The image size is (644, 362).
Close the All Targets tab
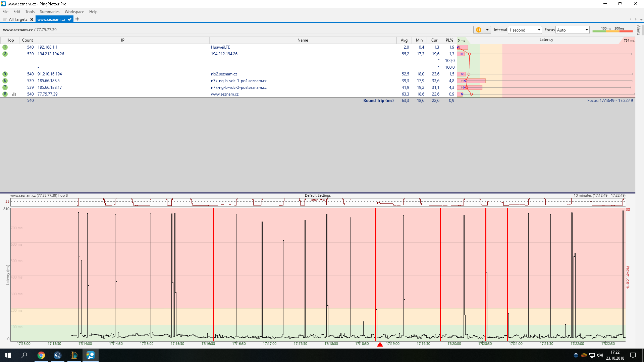[32, 19]
